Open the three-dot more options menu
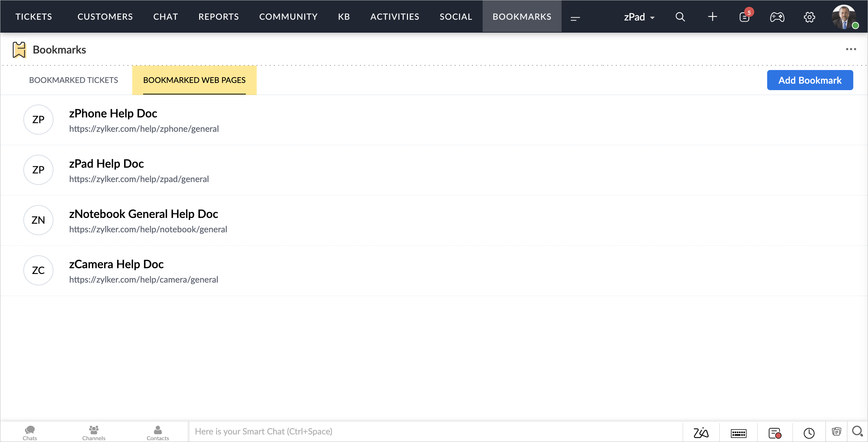This screenshot has height=442, width=868. point(851,49)
